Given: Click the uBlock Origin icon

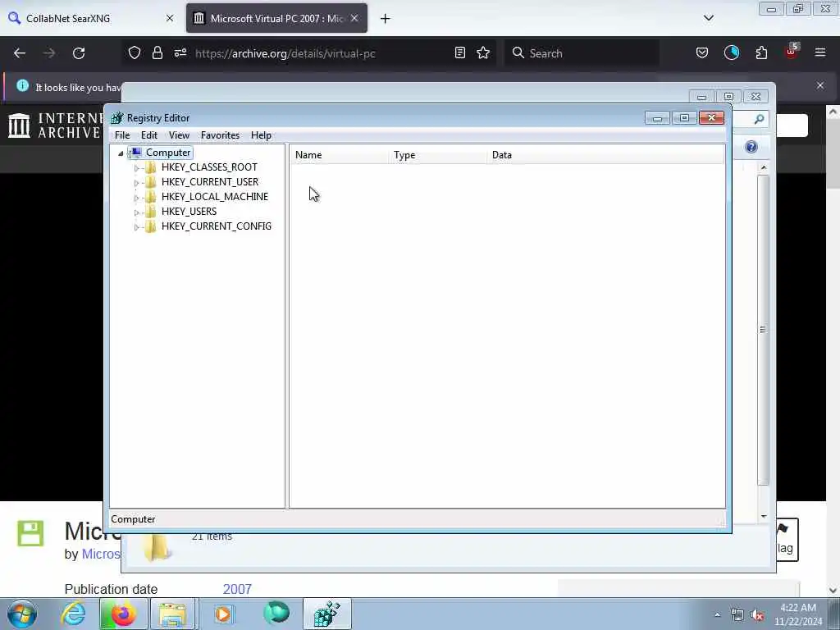Looking at the screenshot, I should (792, 52).
